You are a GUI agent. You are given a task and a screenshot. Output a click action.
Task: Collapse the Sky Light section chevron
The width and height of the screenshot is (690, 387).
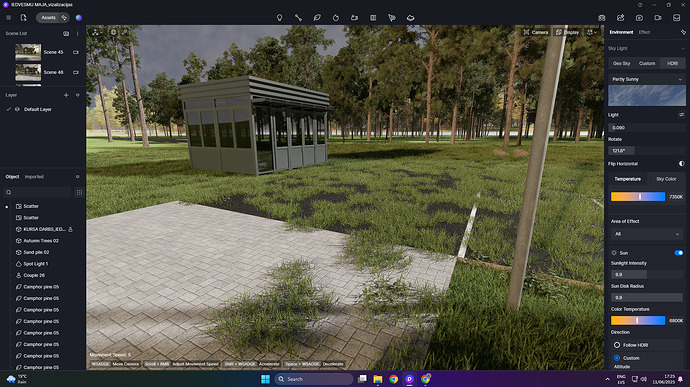(683, 48)
